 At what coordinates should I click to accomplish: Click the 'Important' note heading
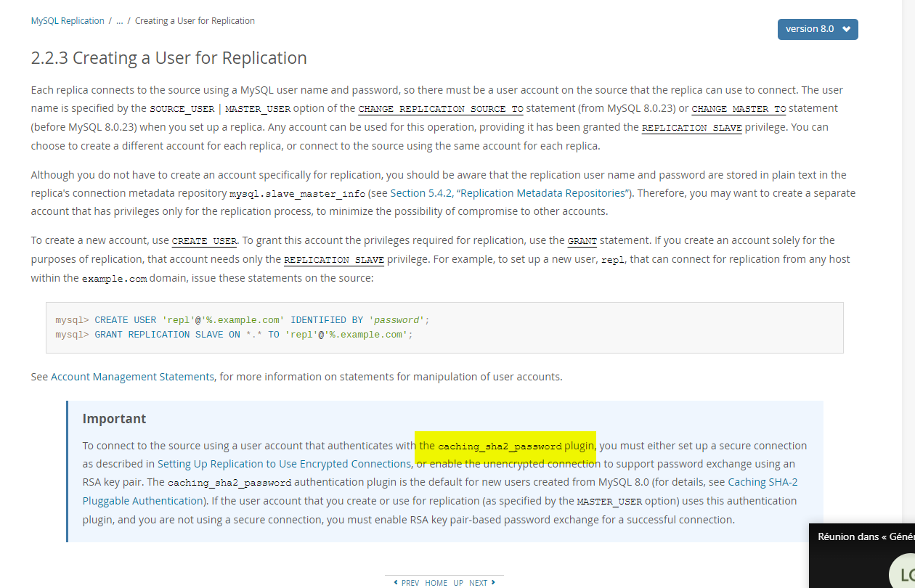tap(114, 419)
